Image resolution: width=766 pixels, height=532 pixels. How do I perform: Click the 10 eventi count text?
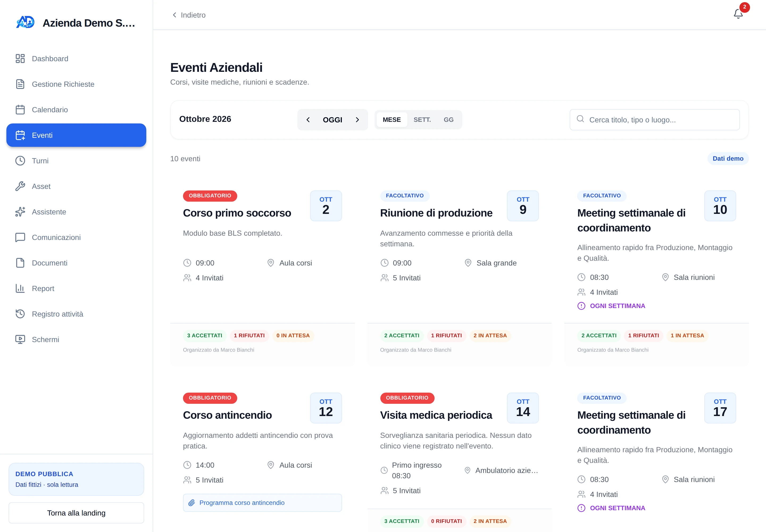click(185, 159)
